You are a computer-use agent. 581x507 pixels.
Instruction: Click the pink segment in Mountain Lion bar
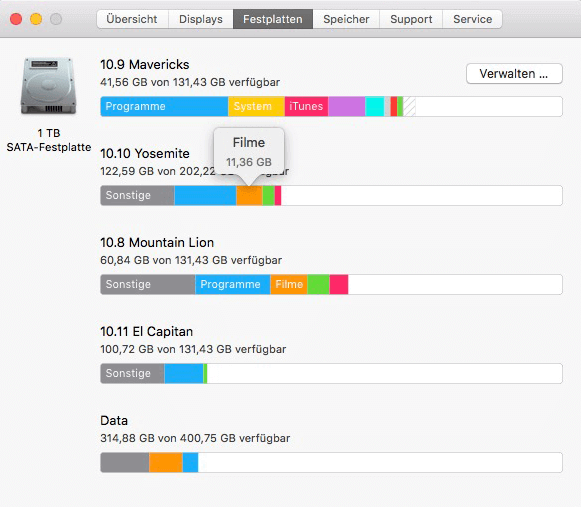339,284
